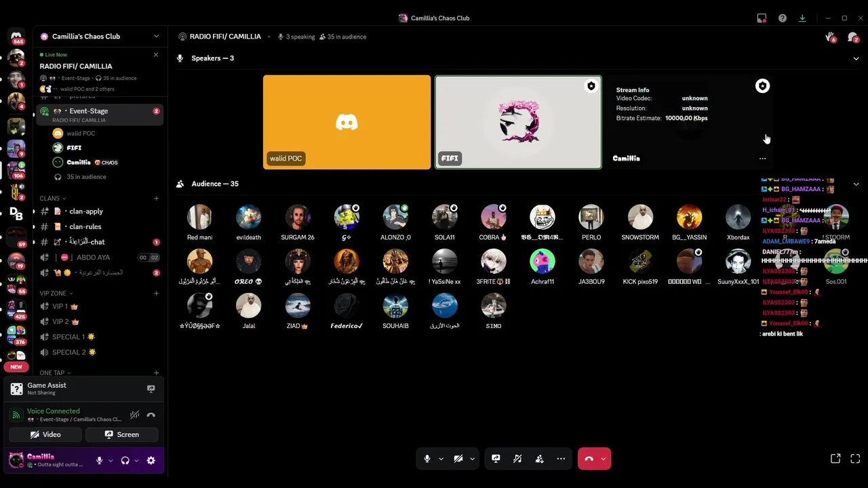The image size is (868, 488).
Task: Toggle noise suppression in Voice Connected panel
Action: coord(135,415)
